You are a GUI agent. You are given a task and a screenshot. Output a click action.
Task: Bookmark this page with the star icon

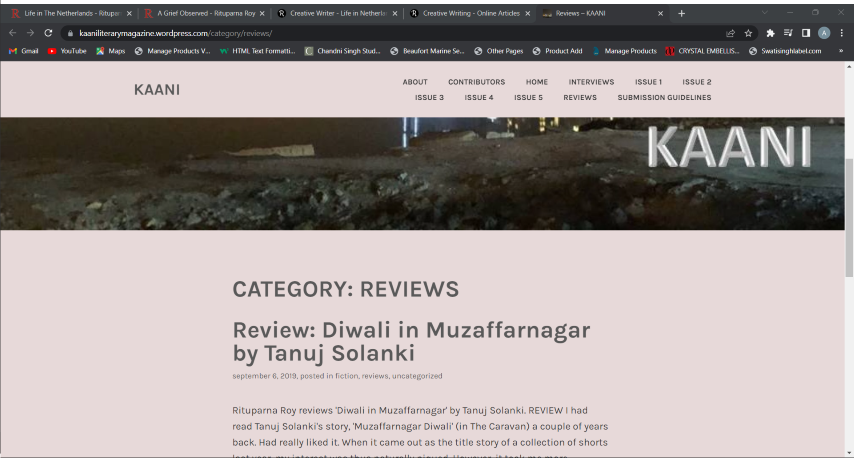[748, 33]
